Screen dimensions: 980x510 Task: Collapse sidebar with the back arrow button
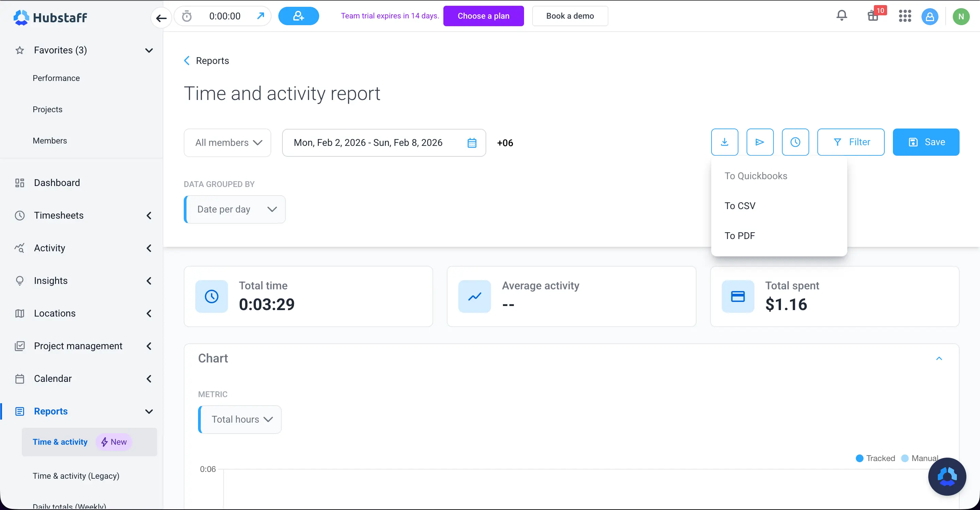[161, 17]
